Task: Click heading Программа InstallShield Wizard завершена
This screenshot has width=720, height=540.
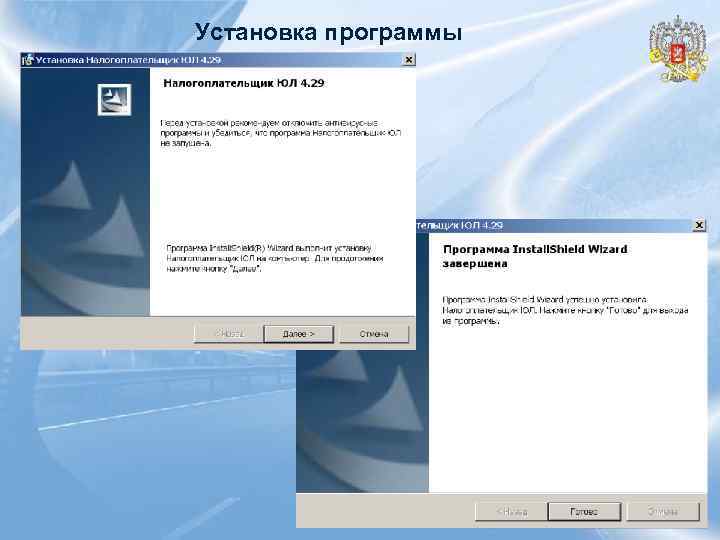Action: click(x=535, y=256)
